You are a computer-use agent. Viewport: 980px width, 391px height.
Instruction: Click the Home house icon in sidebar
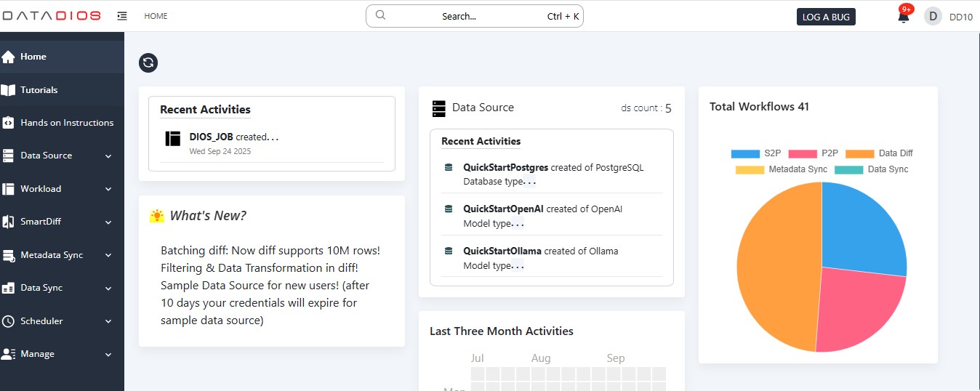point(9,57)
